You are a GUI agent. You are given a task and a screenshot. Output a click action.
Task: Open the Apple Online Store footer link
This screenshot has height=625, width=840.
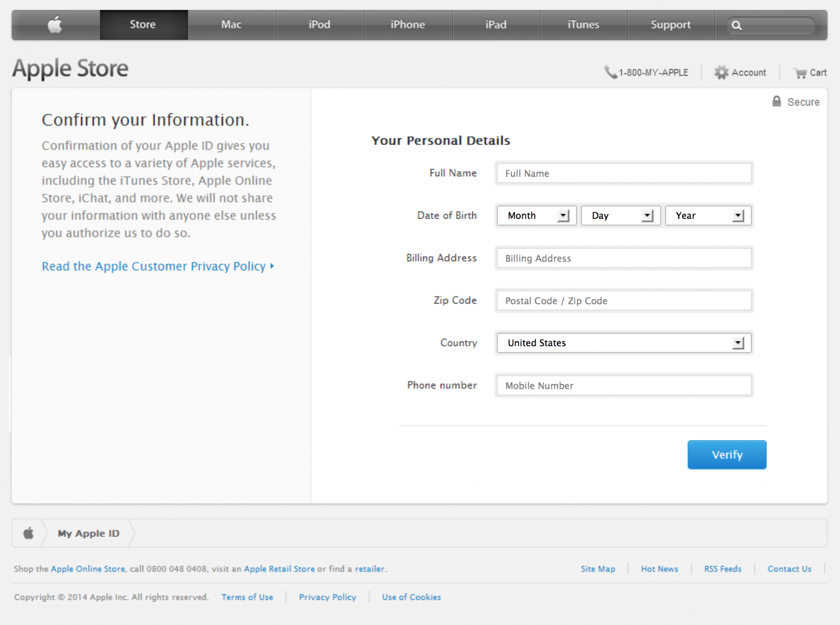88,569
